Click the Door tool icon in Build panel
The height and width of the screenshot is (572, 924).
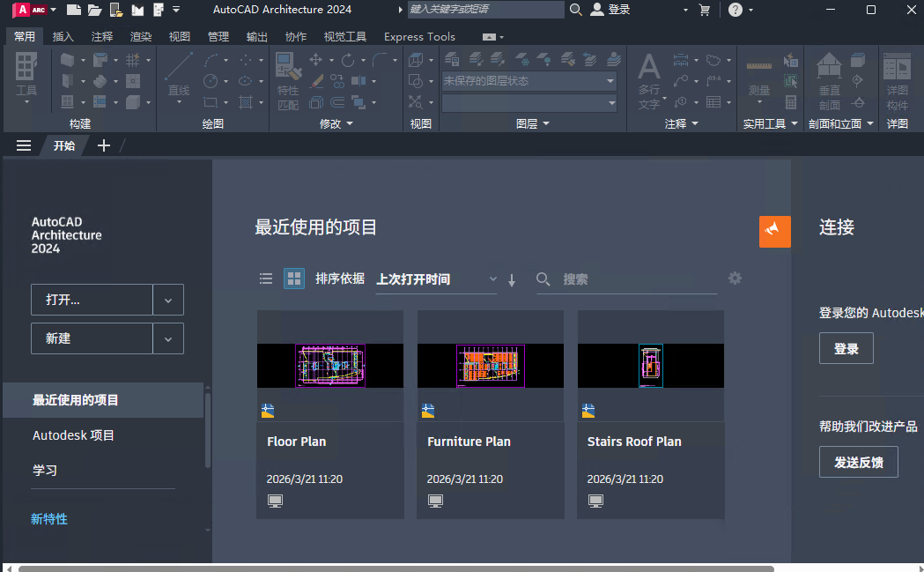pos(67,81)
